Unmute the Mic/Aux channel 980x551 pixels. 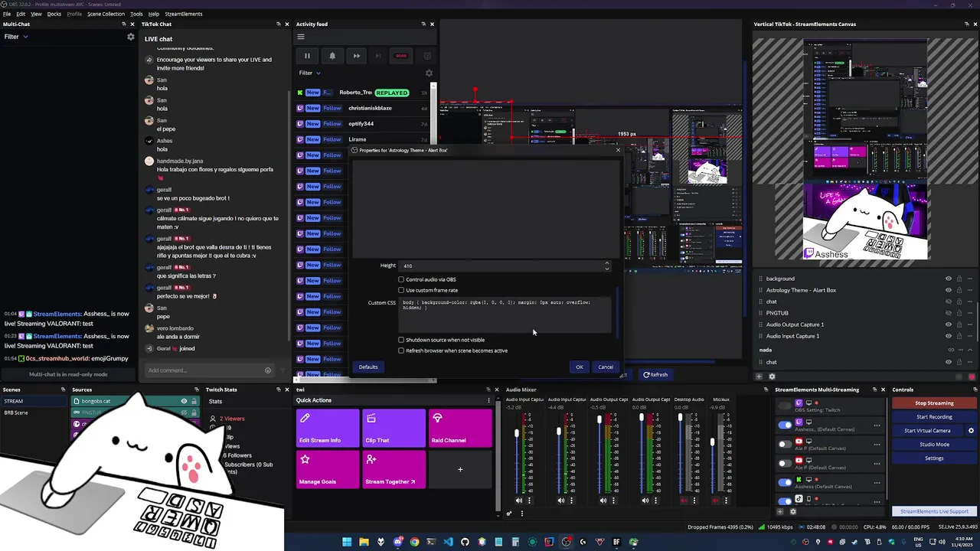coord(716,500)
